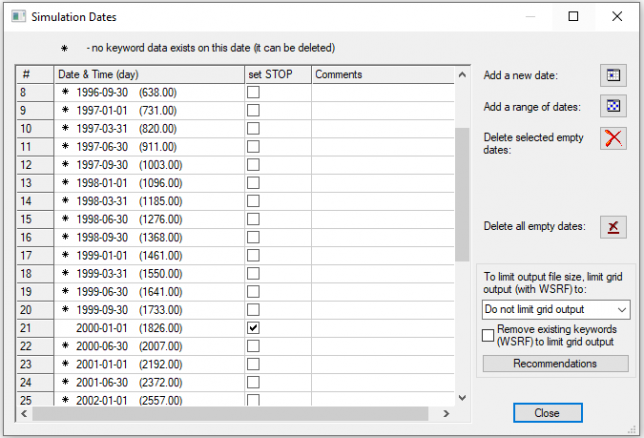
Task: Click the table scroll up arrow
Action: coord(461,75)
